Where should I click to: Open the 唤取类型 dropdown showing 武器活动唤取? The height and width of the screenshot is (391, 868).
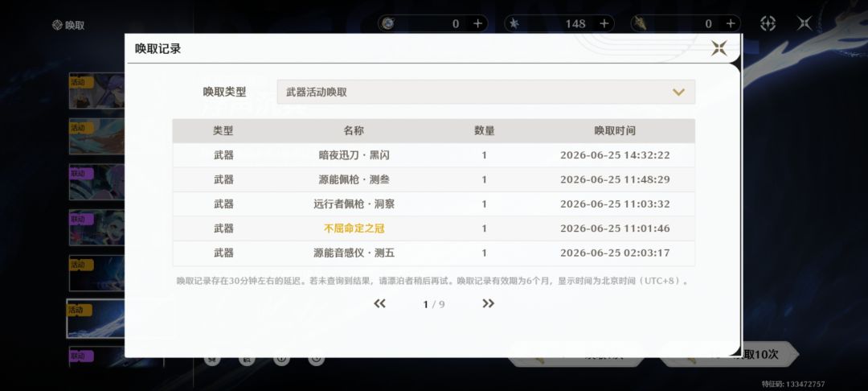(486, 92)
